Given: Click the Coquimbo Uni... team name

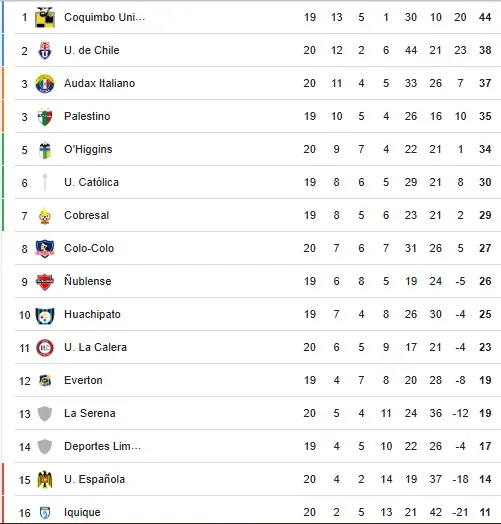Looking at the screenshot, I should [105, 17].
